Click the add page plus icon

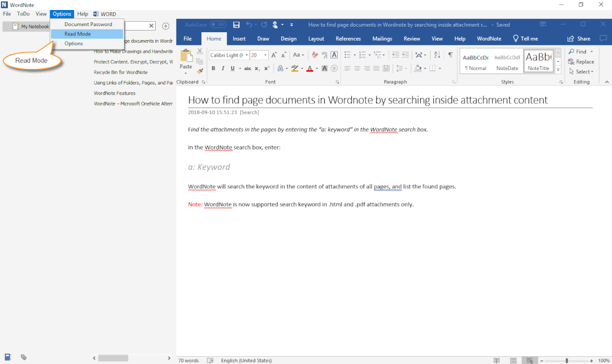click(166, 26)
